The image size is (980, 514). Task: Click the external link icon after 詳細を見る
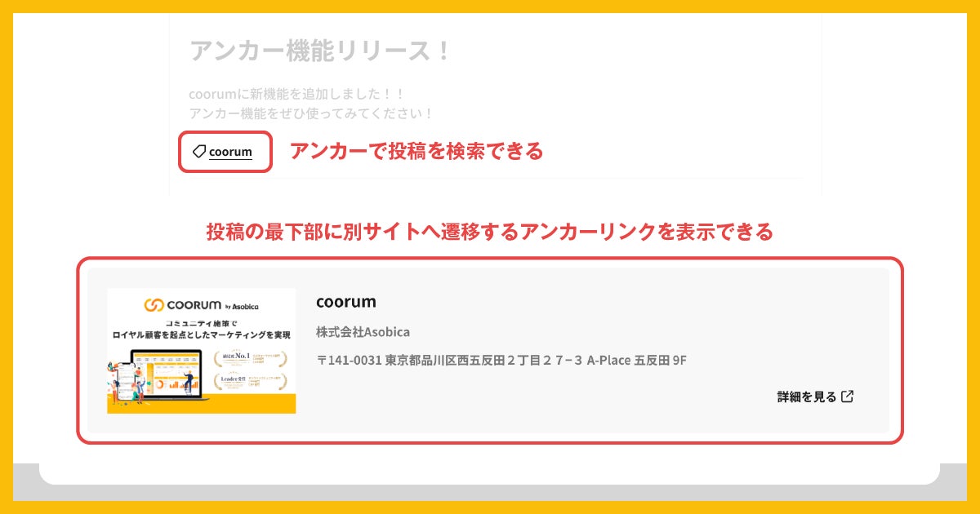pos(848,397)
